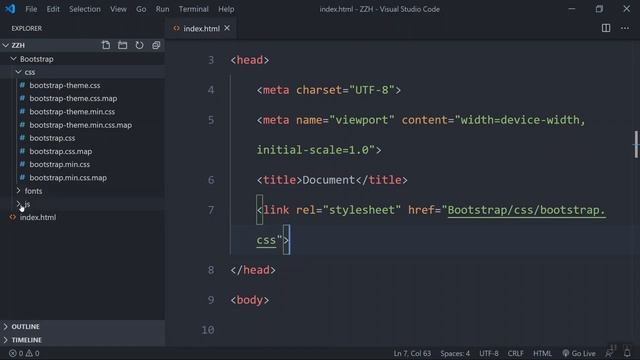Expand the TIMELINE section
This screenshot has height=360, width=640.
[x=82, y=340]
